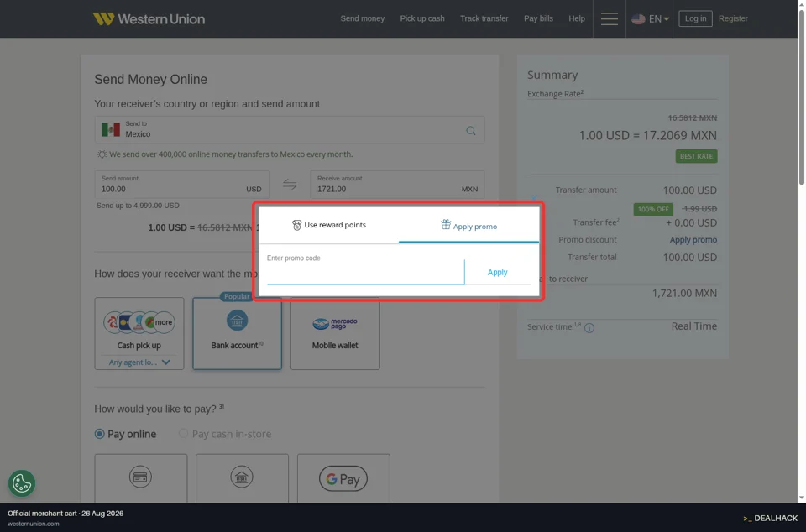Click the Exchange Rate label in Summary
Viewport: 806px width, 532px height.
[555, 93]
